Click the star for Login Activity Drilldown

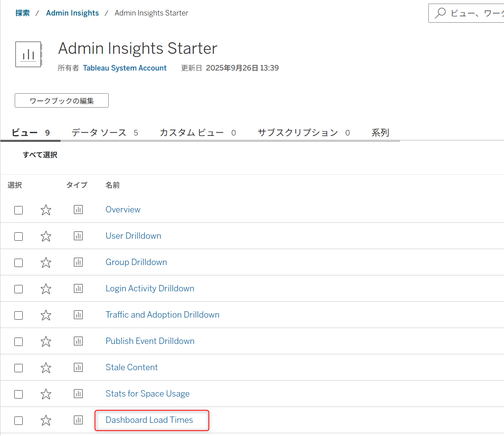(46, 289)
